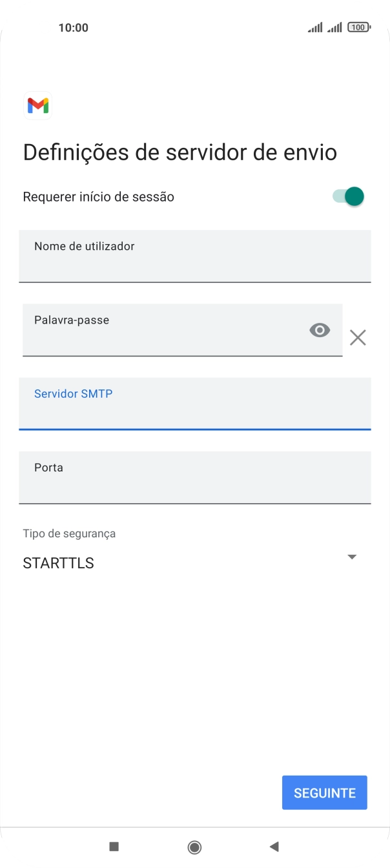Click the clock showing 10:00

74,27
